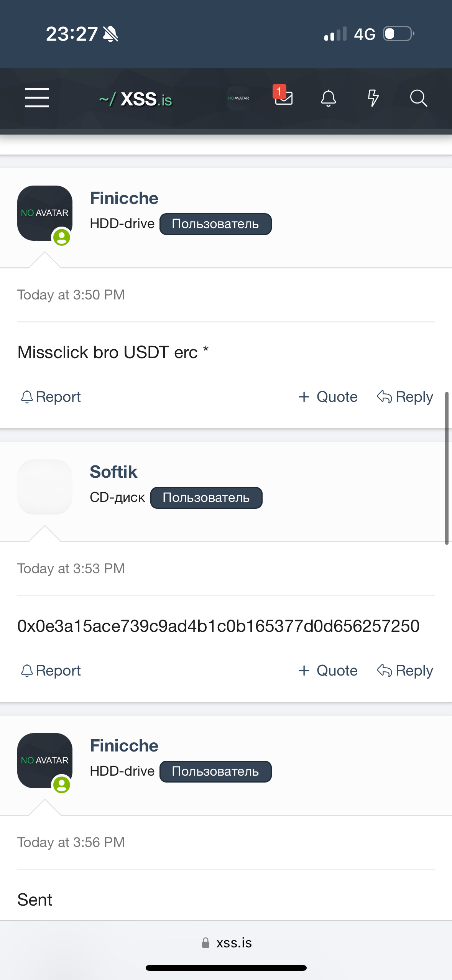Report Softik's wallet address post
This screenshot has height=980, width=452.
pyautogui.click(x=51, y=671)
